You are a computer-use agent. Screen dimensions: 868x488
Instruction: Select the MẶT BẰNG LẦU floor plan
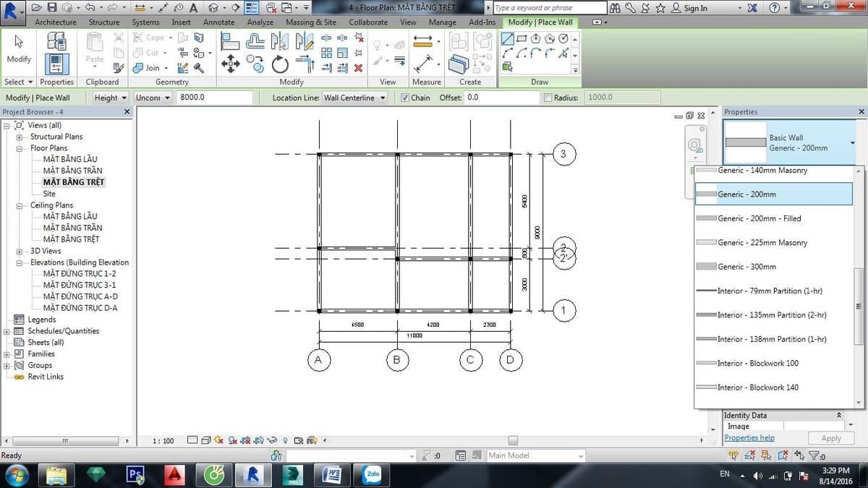tap(69, 159)
